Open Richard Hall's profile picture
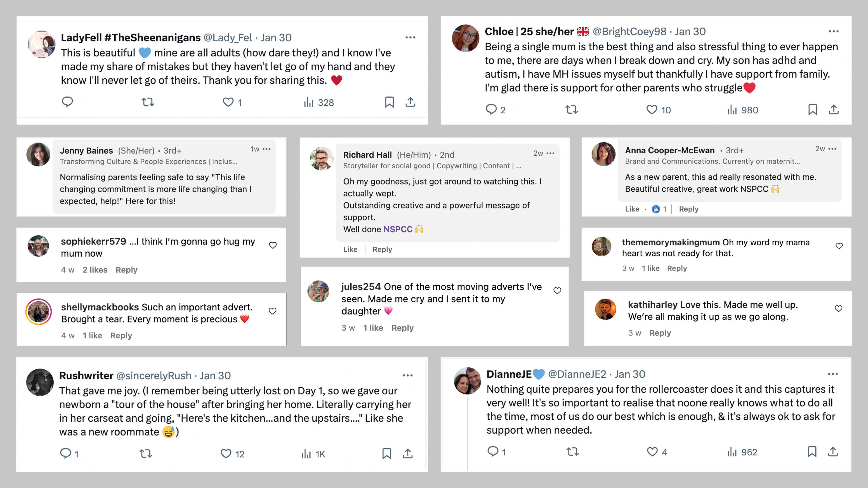This screenshot has height=488, width=868. (321, 158)
